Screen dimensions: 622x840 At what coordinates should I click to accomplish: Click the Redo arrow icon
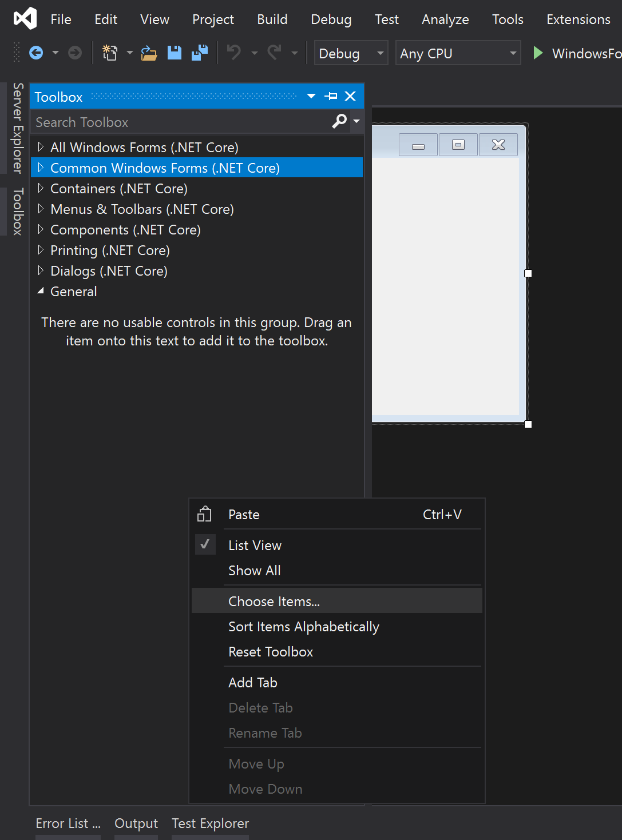[275, 53]
